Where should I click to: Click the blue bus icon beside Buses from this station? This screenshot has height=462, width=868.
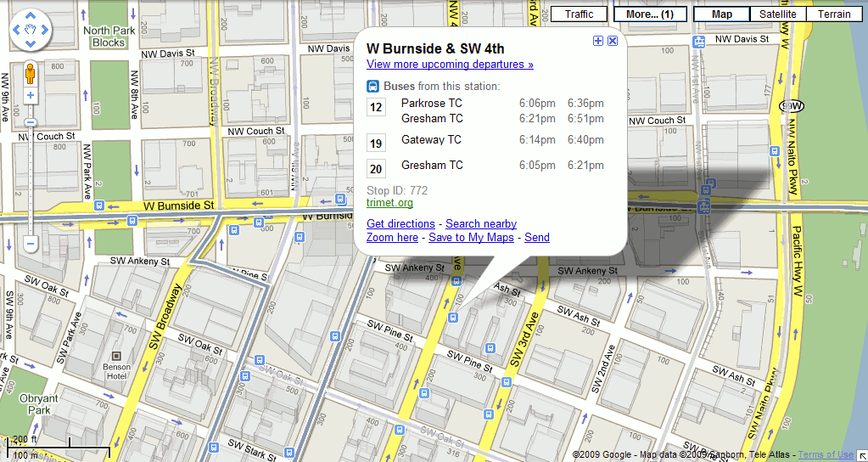(x=372, y=87)
